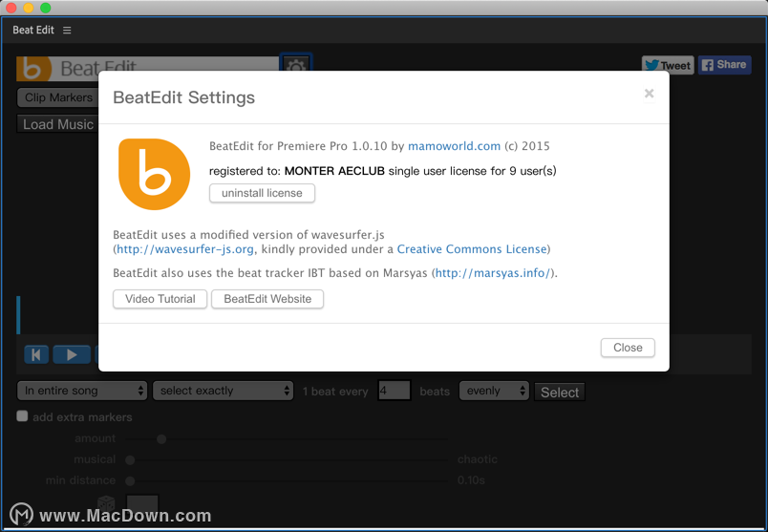Click the skip-to-start playback button

36,354
